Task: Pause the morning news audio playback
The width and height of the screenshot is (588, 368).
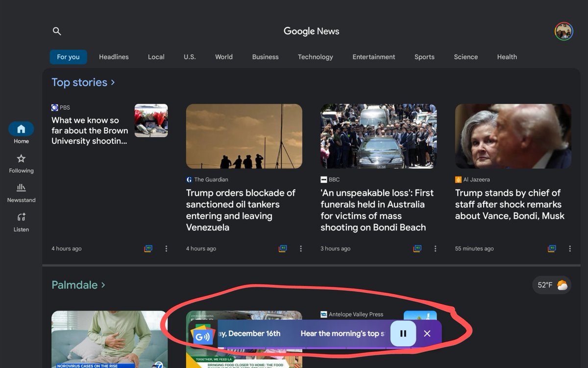Action: tap(403, 333)
